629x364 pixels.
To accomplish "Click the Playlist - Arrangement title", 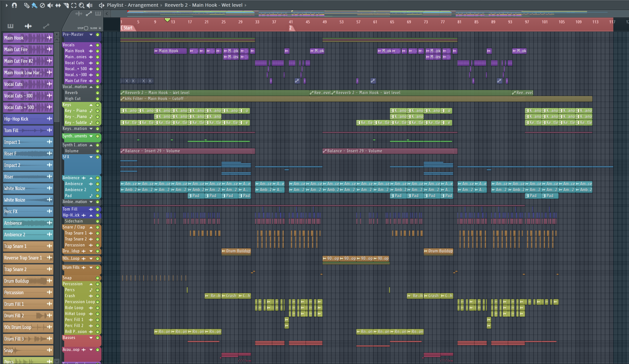I will [133, 5].
